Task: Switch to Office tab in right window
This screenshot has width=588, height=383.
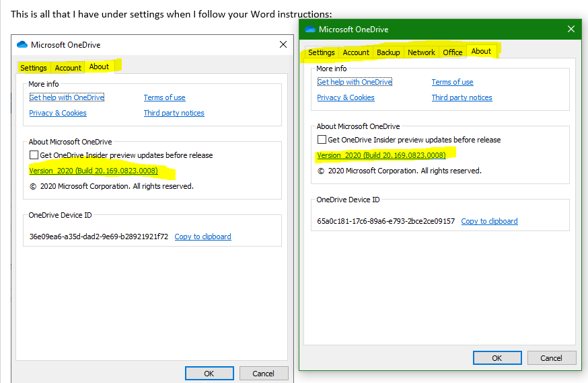Action: pyautogui.click(x=453, y=52)
